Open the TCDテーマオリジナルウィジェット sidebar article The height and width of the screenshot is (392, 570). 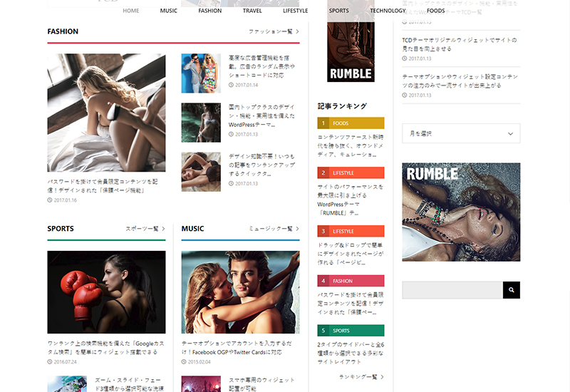click(460, 44)
